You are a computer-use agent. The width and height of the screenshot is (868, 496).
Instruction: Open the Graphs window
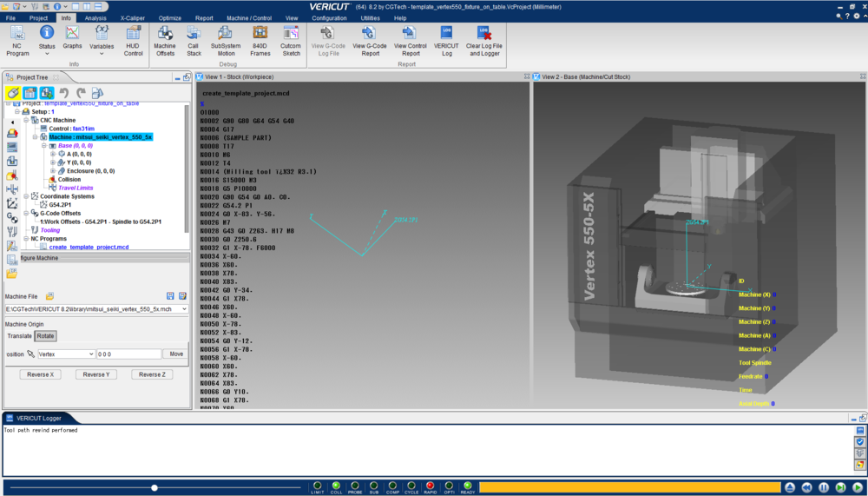pyautogui.click(x=72, y=38)
